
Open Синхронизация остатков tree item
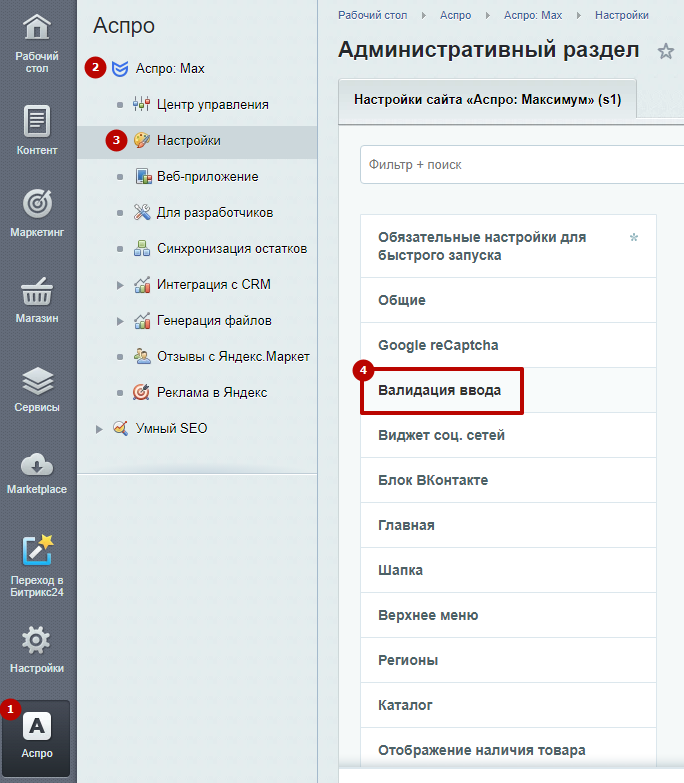[x=232, y=248]
